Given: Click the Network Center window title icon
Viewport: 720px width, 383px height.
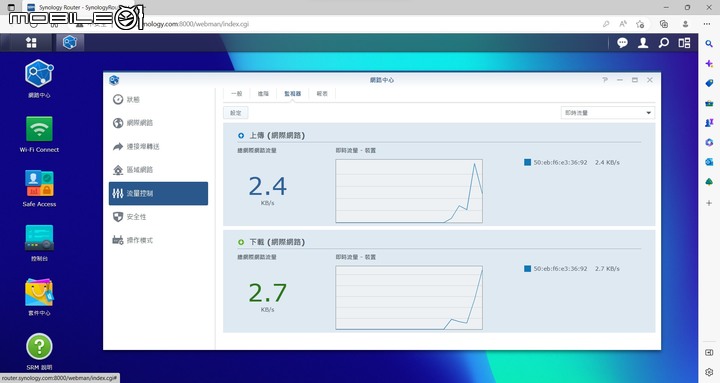Looking at the screenshot, I should pos(114,80).
